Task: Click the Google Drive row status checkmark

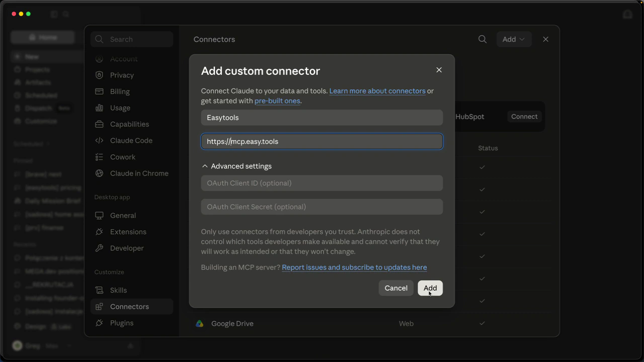Action: [482, 323]
